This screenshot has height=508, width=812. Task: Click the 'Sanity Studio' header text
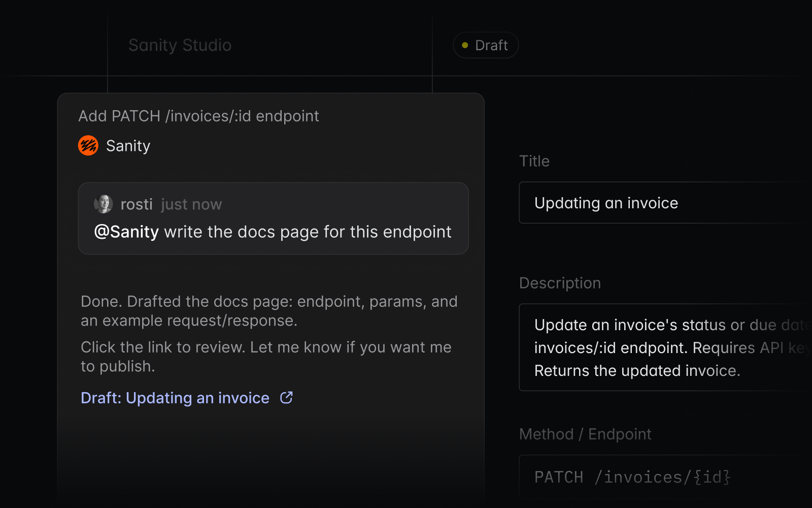point(180,45)
